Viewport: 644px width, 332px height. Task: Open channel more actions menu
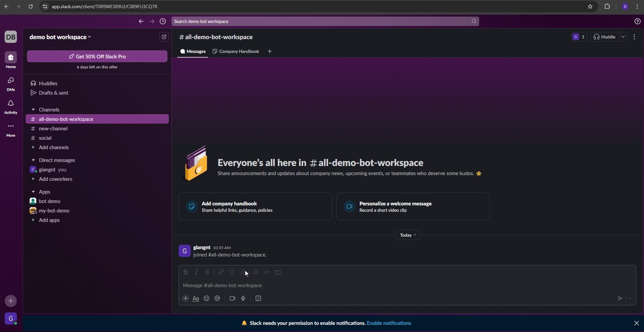[x=634, y=37]
